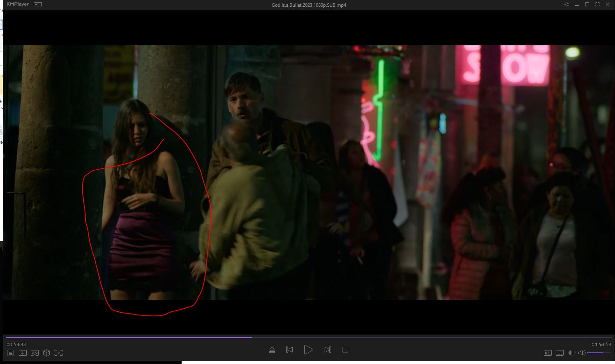Image resolution: width=615 pixels, height=364 pixels.
Task: Click the compact mode icon beside KMPlayer
Action: 38,4
